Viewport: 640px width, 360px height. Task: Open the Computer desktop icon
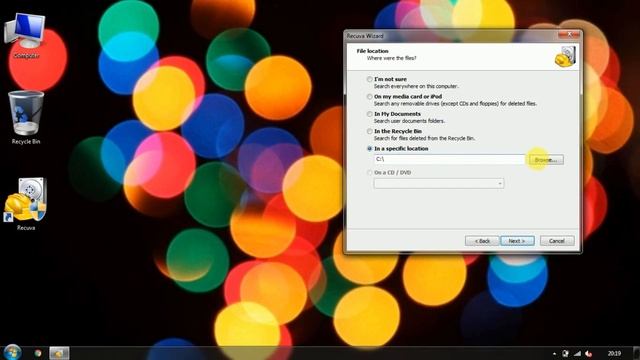[25, 36]
